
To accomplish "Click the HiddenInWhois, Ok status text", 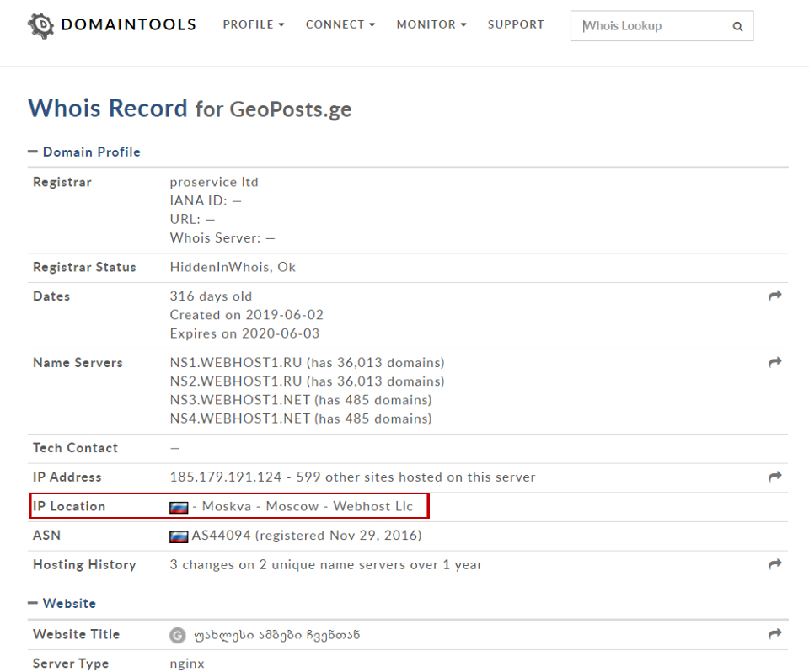I will (233, 267).
